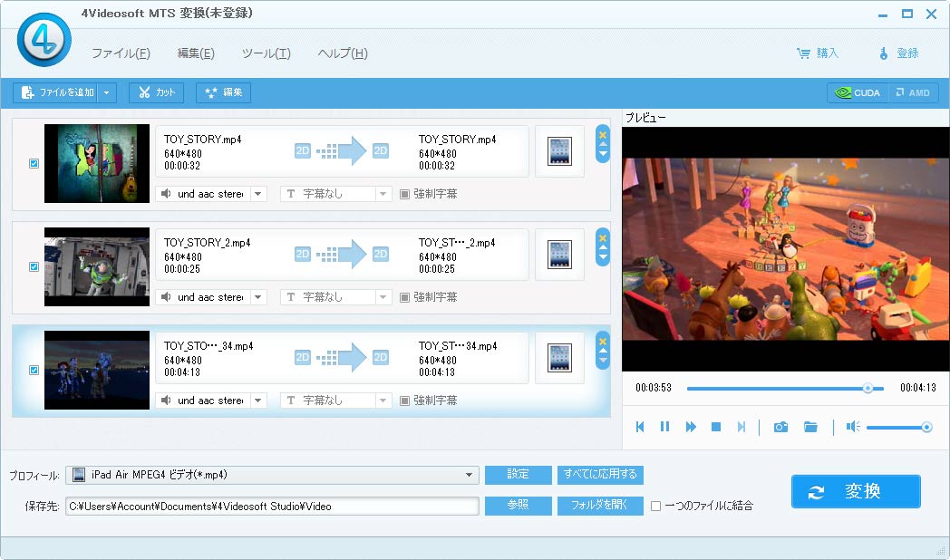Pause the preview playback

tap(664, 427)
